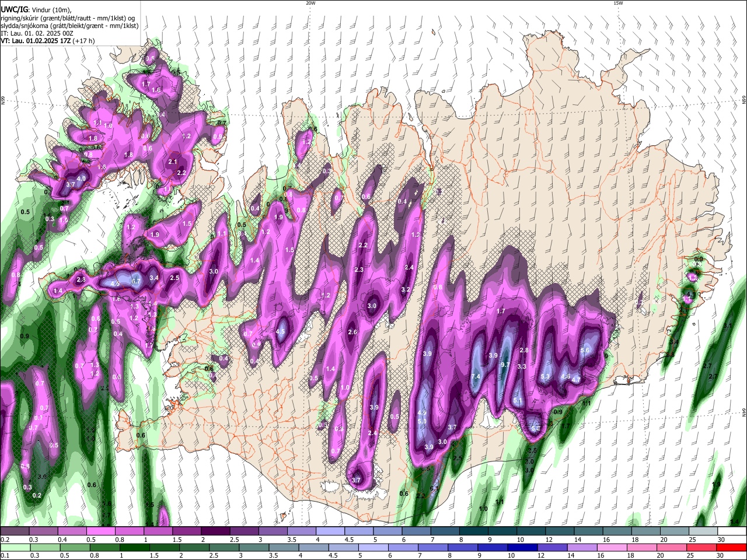
Task: Click the 2.6 value on the map
Action: 352,332
